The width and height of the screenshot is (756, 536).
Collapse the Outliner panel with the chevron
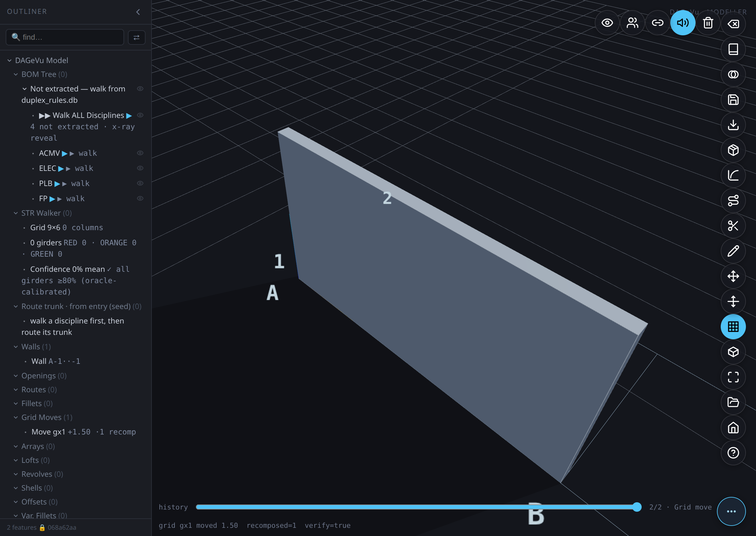click(x=138, y=12)
